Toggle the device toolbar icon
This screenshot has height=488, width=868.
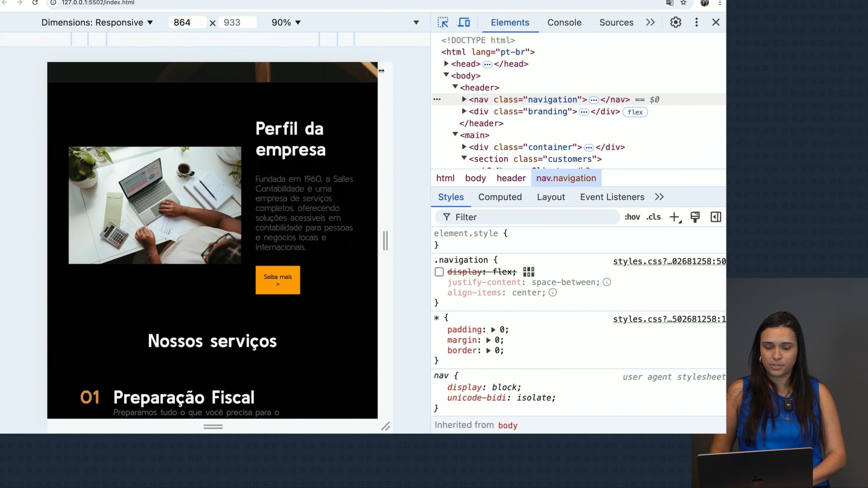[464, 22]
